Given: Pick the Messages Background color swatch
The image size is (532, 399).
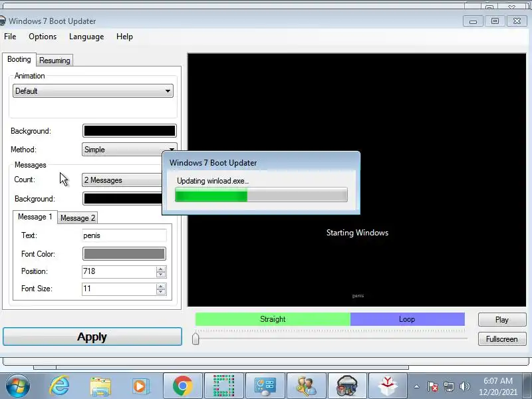Looking at the screenshot, I should pyautogui.click(x=122, y=199).
